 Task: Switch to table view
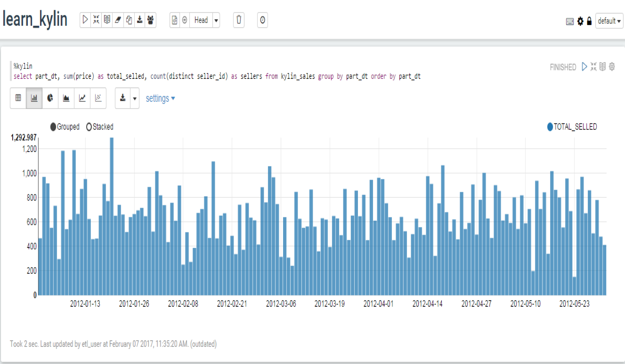coord(18,98)
